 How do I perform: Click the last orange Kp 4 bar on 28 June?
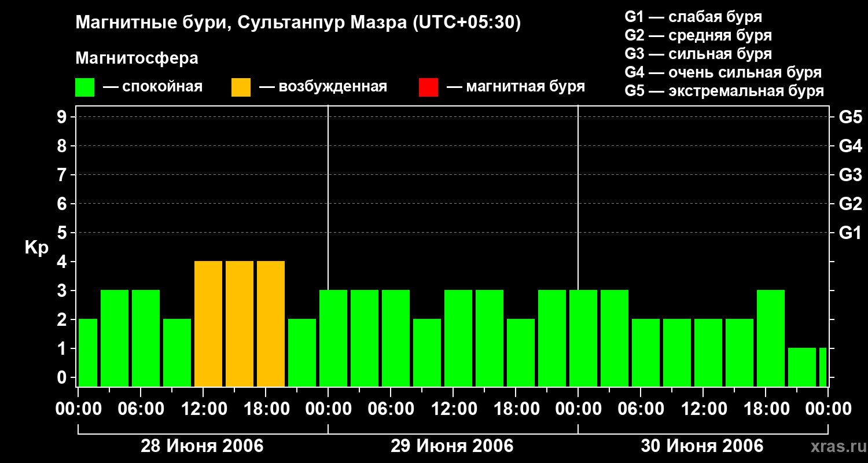click(x=271, y=324)
